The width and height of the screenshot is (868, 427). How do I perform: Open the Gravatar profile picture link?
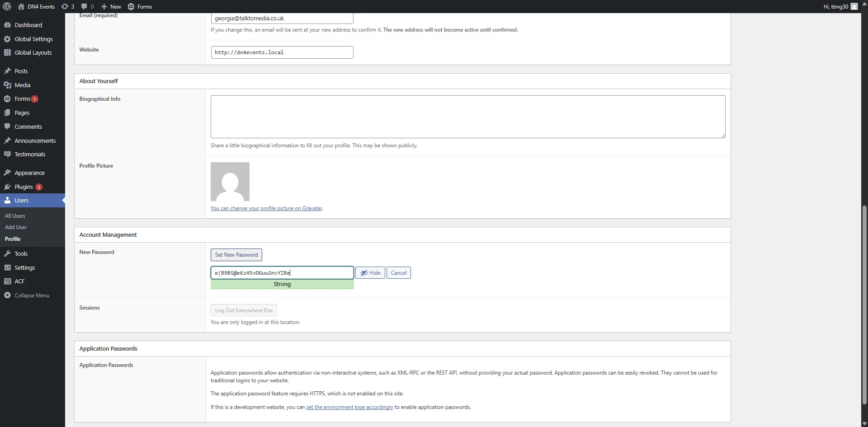pos(266,208)
